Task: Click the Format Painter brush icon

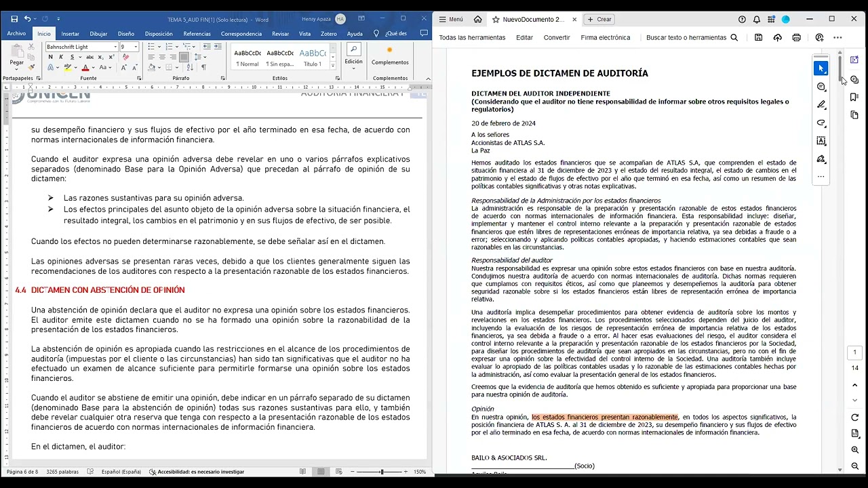Action: 32,68
